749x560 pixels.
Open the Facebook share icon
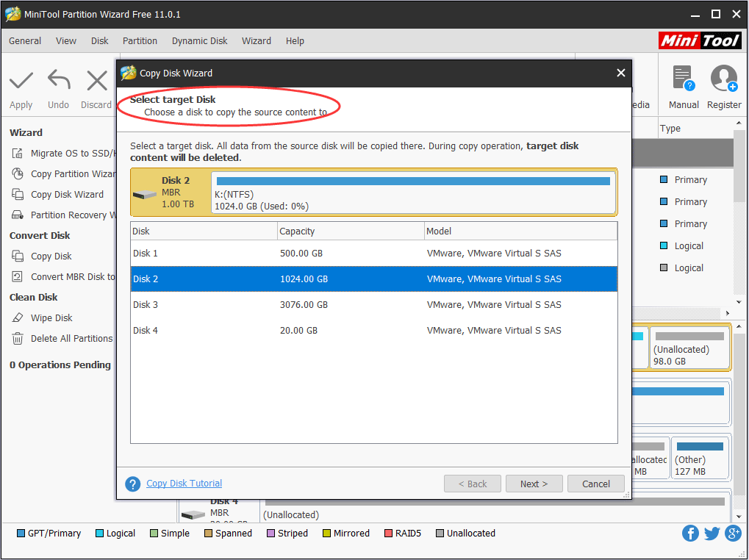pyautogui.click(x=690, y=533)
